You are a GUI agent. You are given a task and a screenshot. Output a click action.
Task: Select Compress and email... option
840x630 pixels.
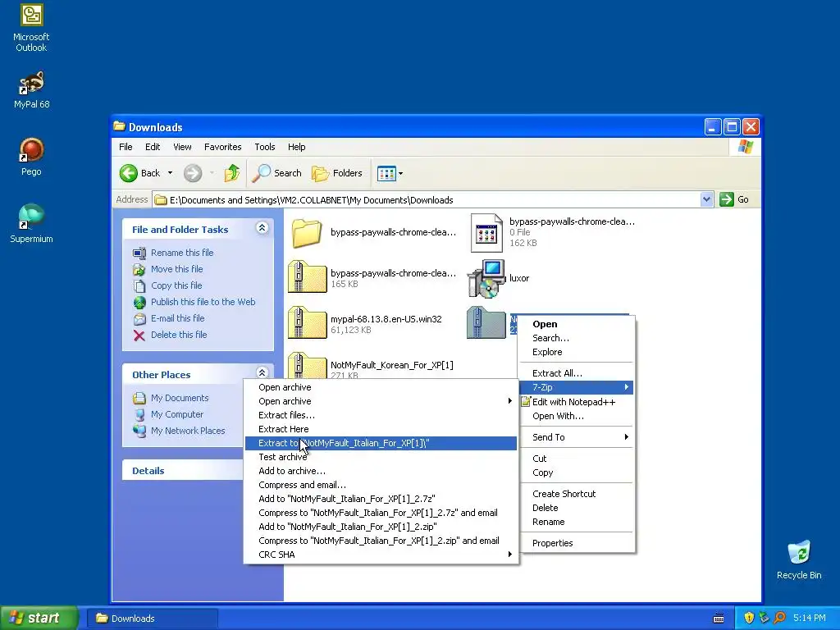[381, 485]
